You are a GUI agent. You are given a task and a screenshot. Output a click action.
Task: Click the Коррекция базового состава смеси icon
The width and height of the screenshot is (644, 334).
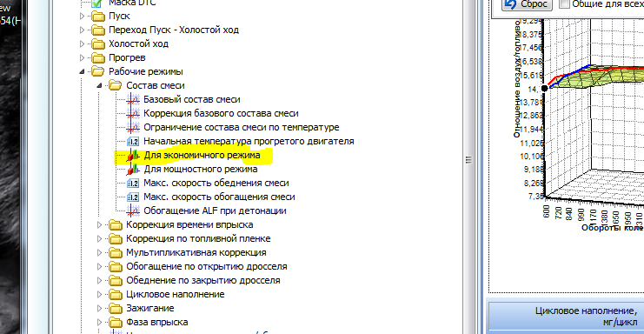point(133,113)
